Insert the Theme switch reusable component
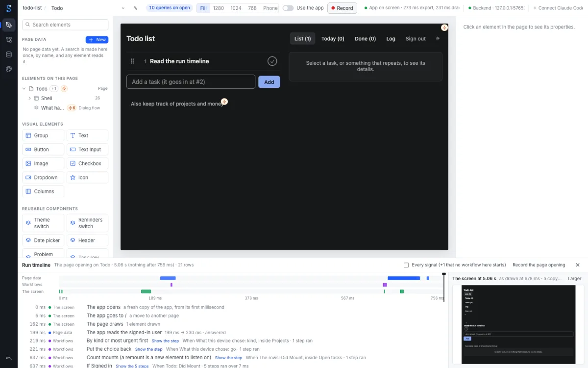588x368 pixels. click(x=43, y=223)
